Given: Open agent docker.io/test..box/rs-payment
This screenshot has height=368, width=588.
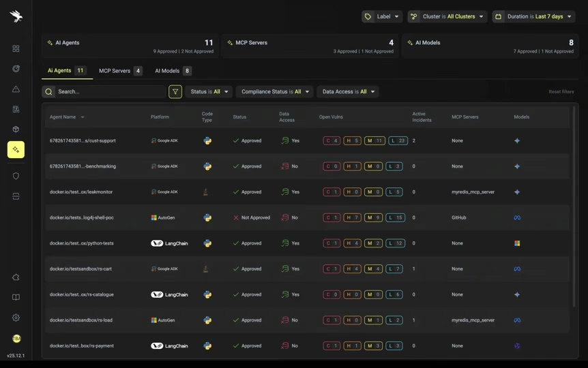Looking at the screenshot, I should point(81,346).
